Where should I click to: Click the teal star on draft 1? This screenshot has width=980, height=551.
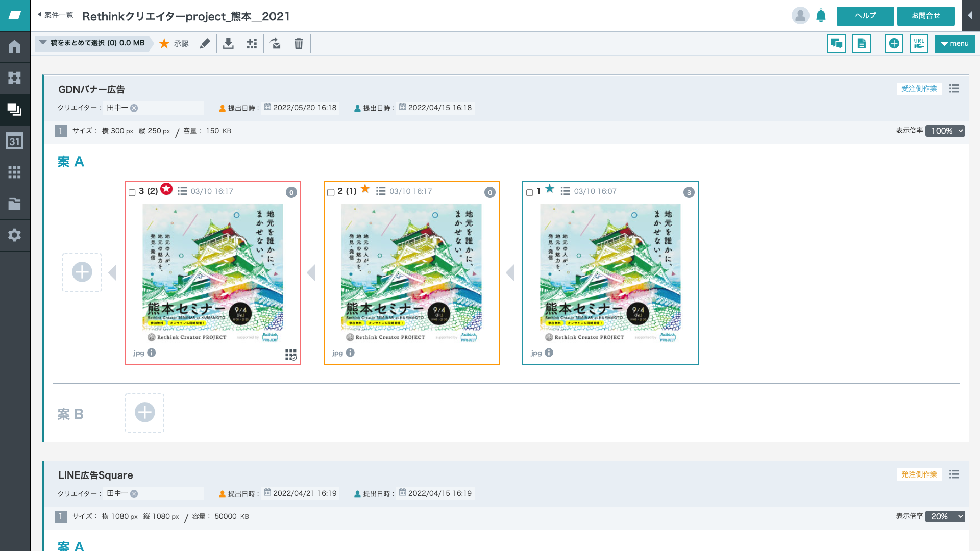coord(550,189)
